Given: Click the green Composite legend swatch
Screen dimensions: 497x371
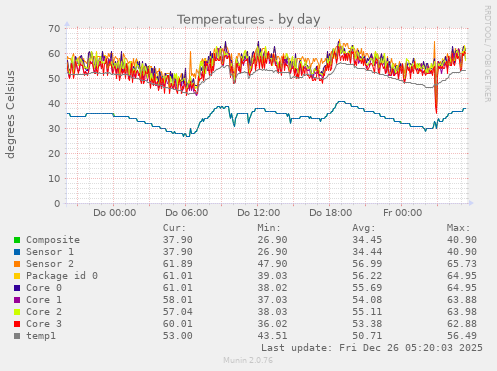Looking at the screenshot, I should [x=17, y=240].
